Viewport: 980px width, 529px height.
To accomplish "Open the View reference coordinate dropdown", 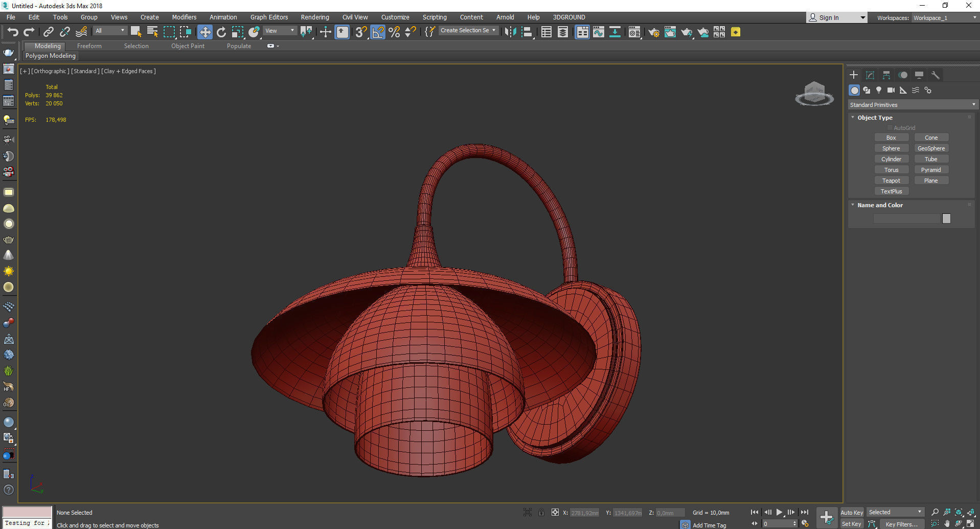I will coord(280,31).
